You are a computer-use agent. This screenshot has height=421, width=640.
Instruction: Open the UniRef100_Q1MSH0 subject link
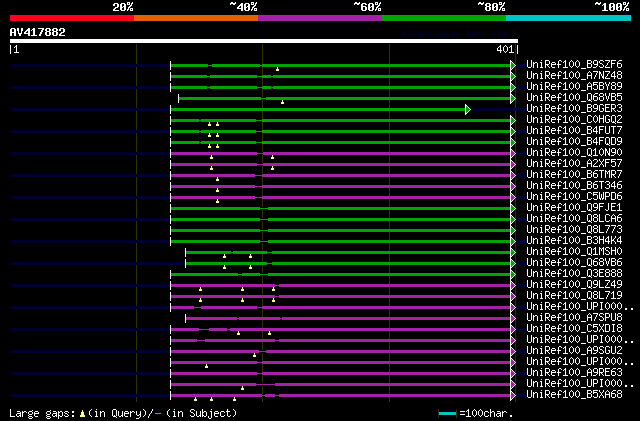[x=574, y=251]
